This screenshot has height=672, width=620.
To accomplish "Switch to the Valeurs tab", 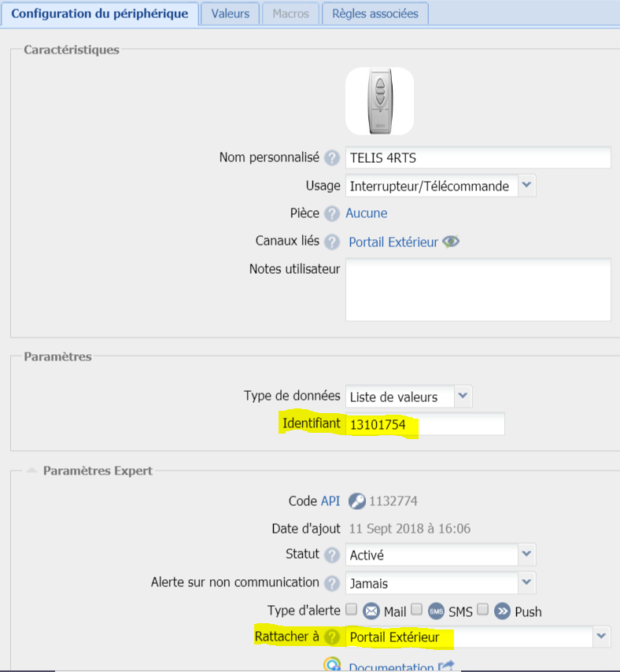I will tap(230, 13).
